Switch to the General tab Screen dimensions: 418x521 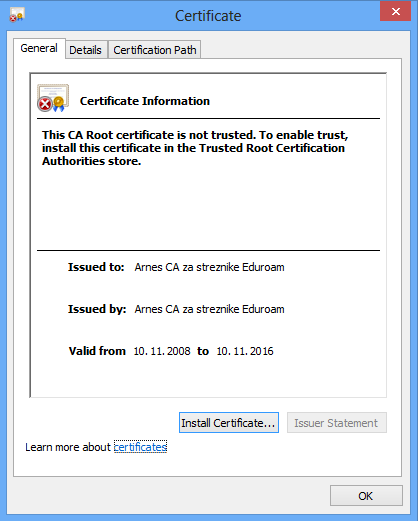point(39,48)
